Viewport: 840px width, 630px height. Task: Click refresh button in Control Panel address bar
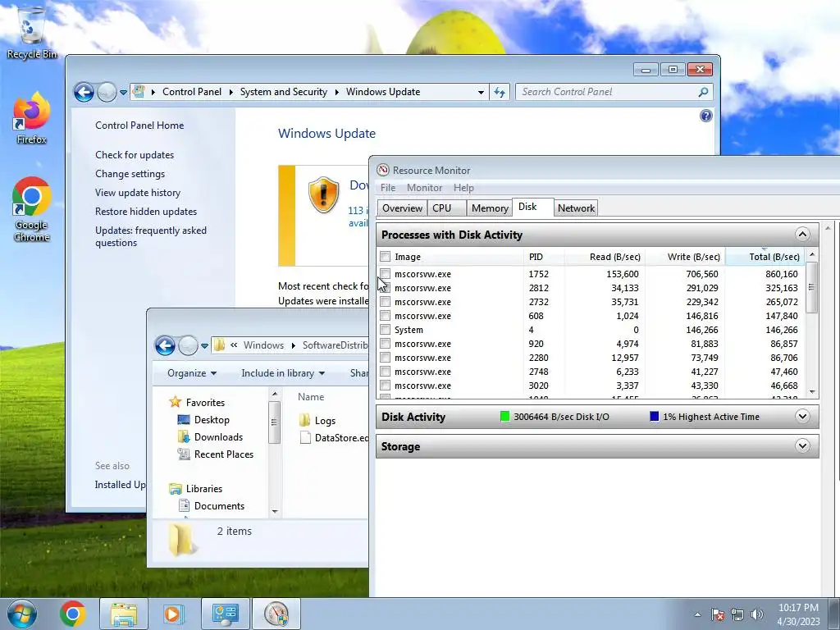click(500, 92)
